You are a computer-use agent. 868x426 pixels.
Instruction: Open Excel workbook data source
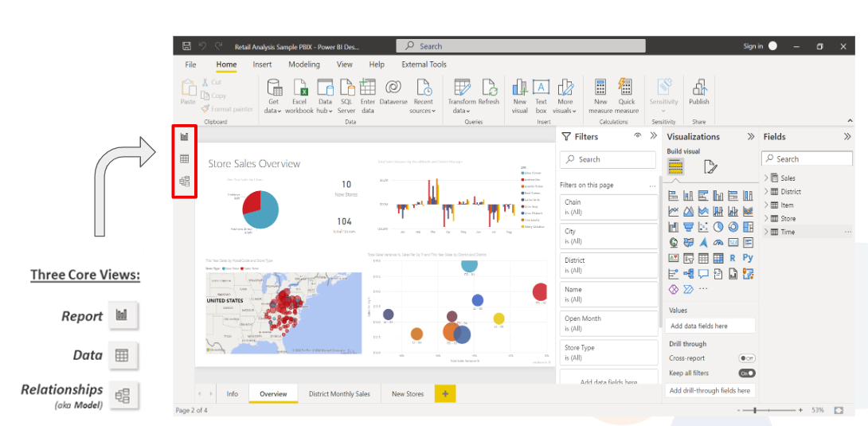click(299, 96)
